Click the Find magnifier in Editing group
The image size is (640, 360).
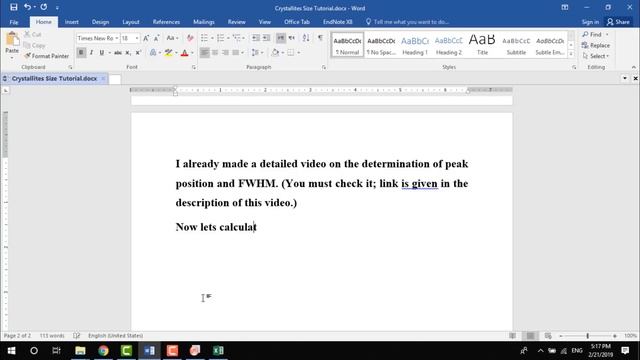(x=592, y=34)
